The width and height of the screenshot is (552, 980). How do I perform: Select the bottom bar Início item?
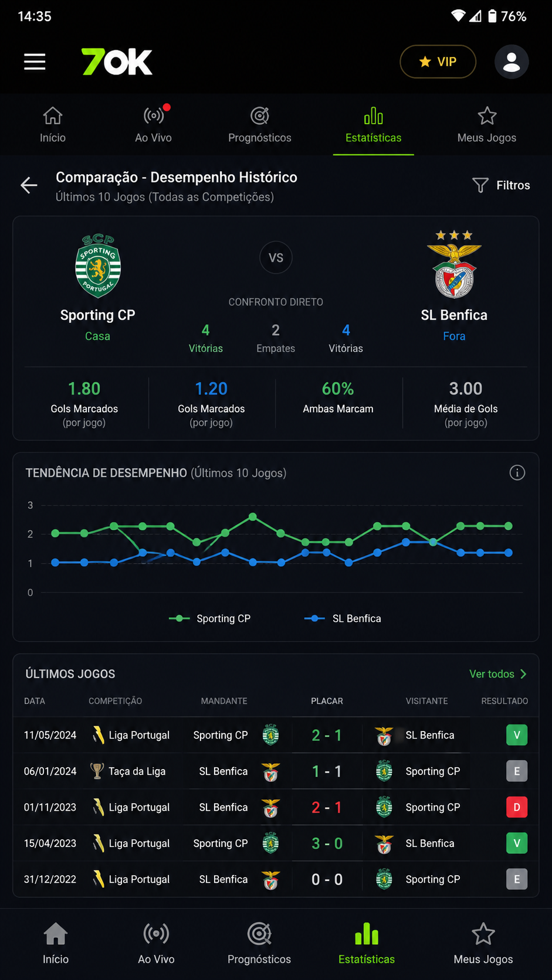pyautogui.click(x=56, y=943)
